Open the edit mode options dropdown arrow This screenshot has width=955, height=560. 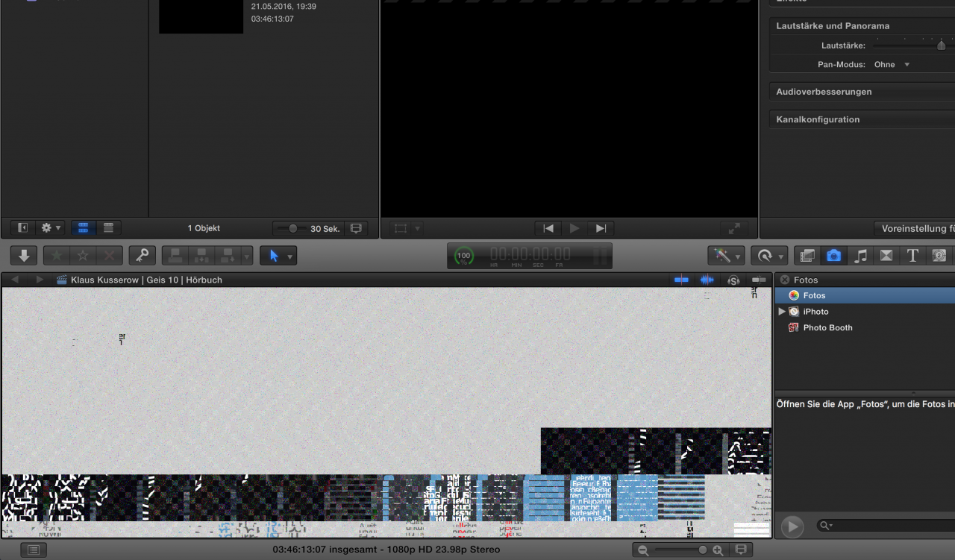pos(247,256)
